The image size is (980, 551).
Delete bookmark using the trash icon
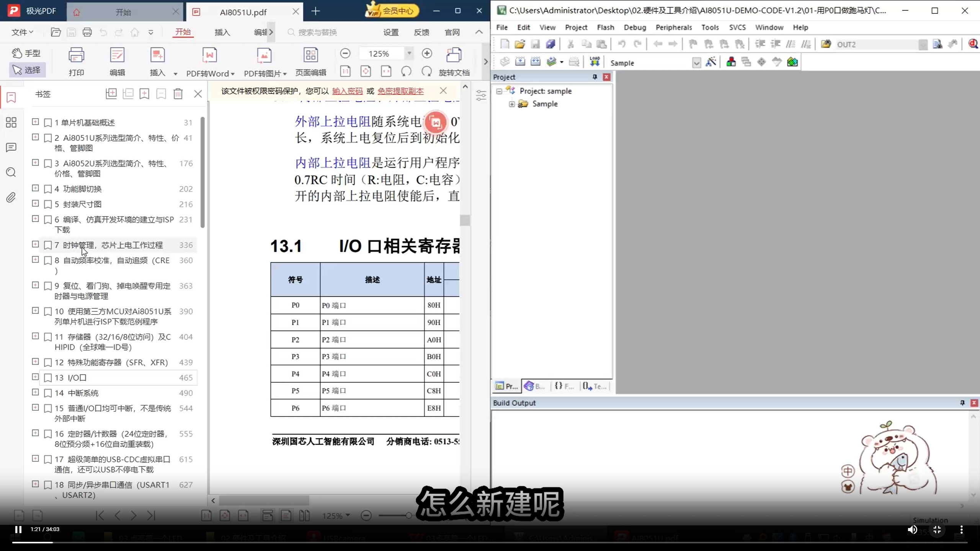coord(178,93)
